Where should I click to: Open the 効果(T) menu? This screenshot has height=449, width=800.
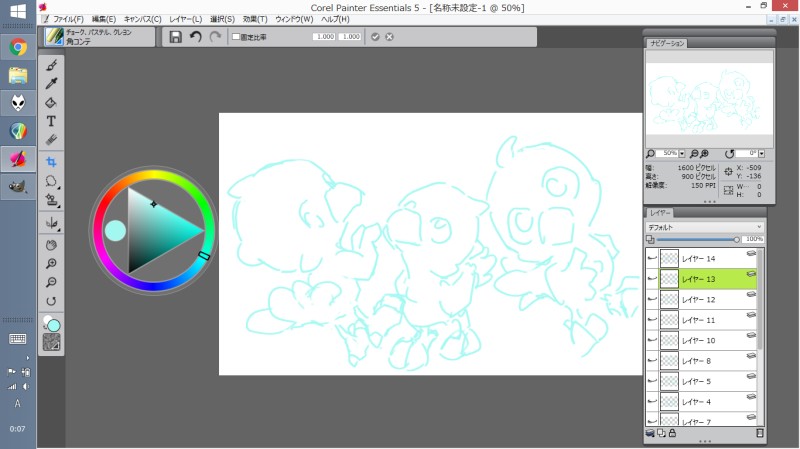pos(255,19)
